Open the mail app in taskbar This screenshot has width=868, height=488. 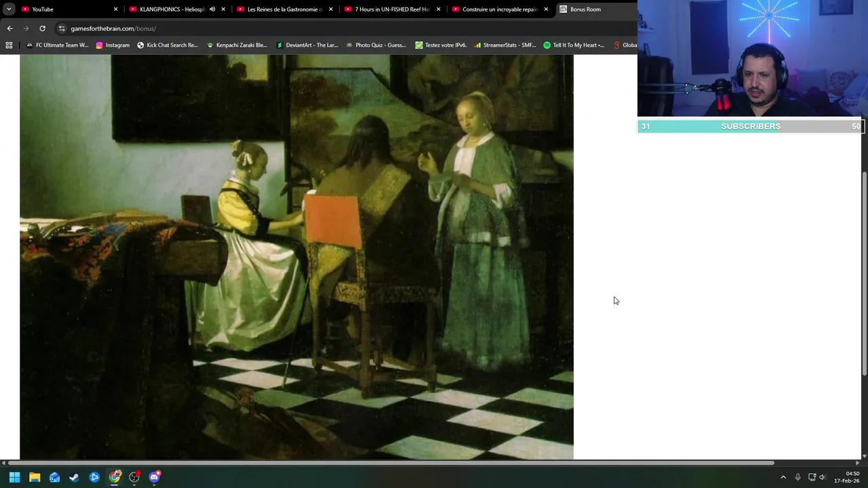(x=54, y=477)
